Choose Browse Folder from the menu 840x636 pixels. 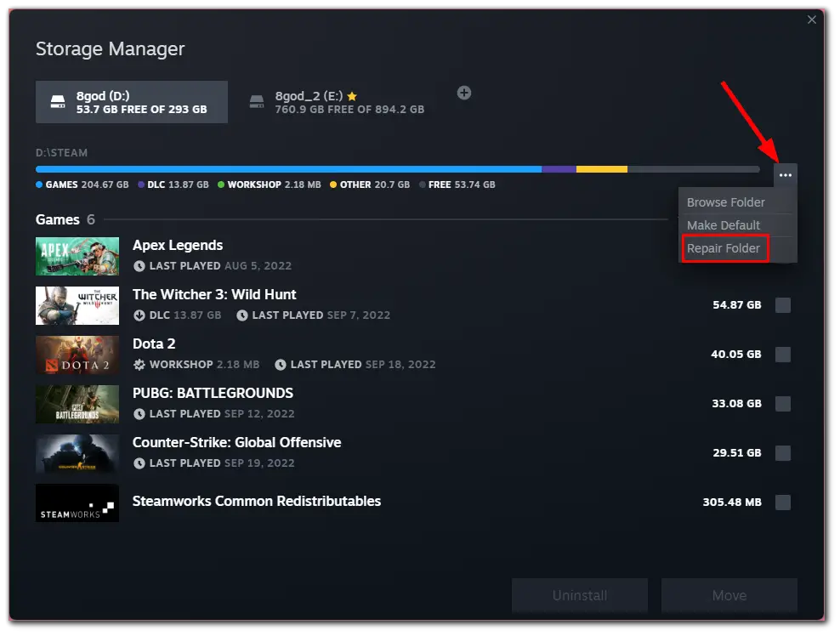point(737,202)
